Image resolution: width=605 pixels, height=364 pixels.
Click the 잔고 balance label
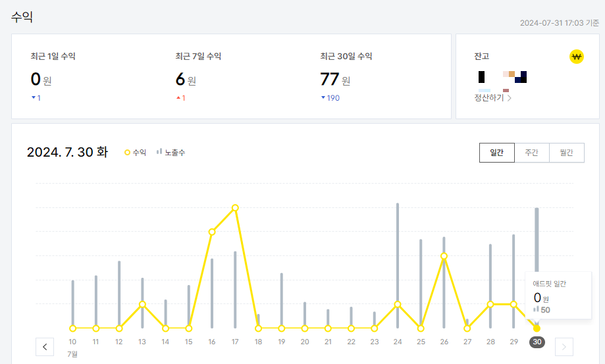point(481,57)
